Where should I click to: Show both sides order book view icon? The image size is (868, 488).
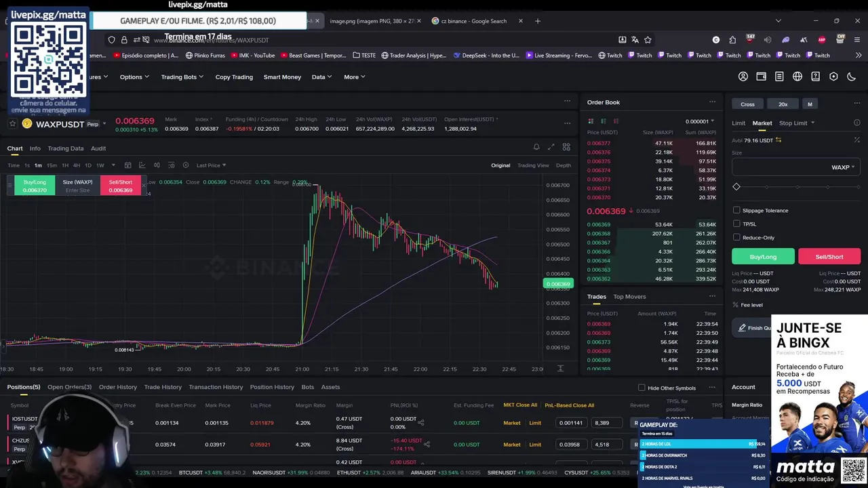pyautogui.click(x=591, y=121)
